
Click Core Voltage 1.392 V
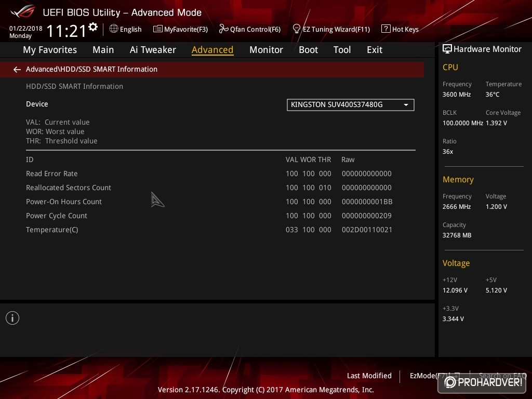pos(496,123)
